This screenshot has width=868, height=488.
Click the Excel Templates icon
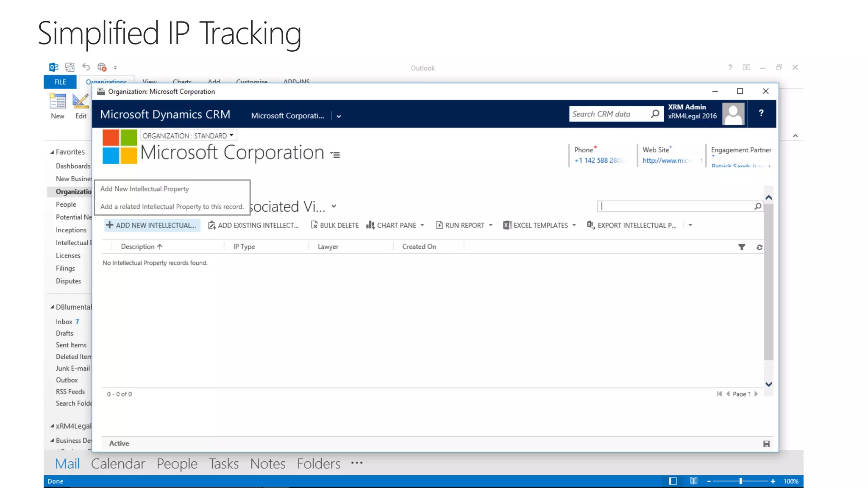507,225
